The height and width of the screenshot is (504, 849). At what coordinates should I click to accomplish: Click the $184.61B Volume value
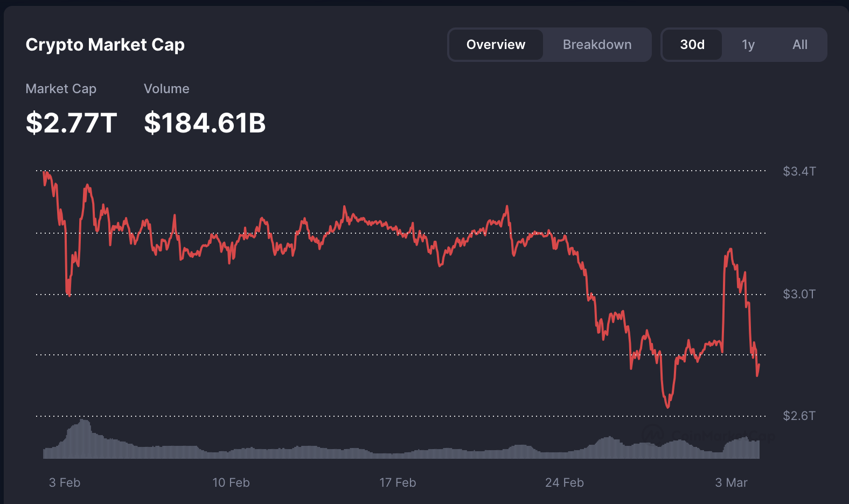tap(205, 123)
